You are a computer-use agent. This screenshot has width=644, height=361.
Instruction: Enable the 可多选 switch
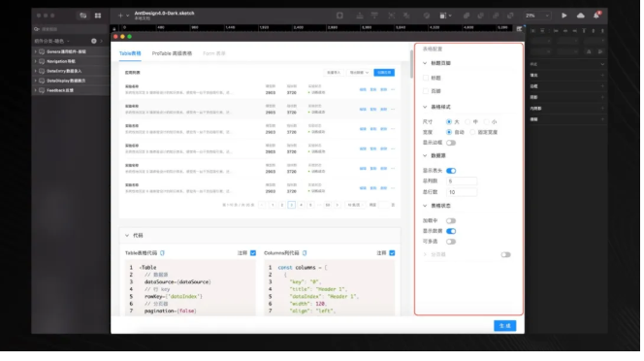(x=451, y=242)
